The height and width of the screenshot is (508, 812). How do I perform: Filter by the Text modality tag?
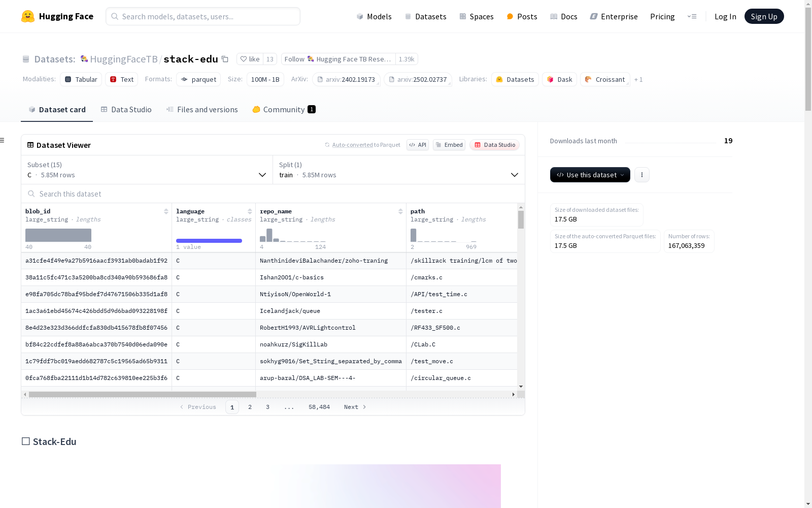pos(122,79)
